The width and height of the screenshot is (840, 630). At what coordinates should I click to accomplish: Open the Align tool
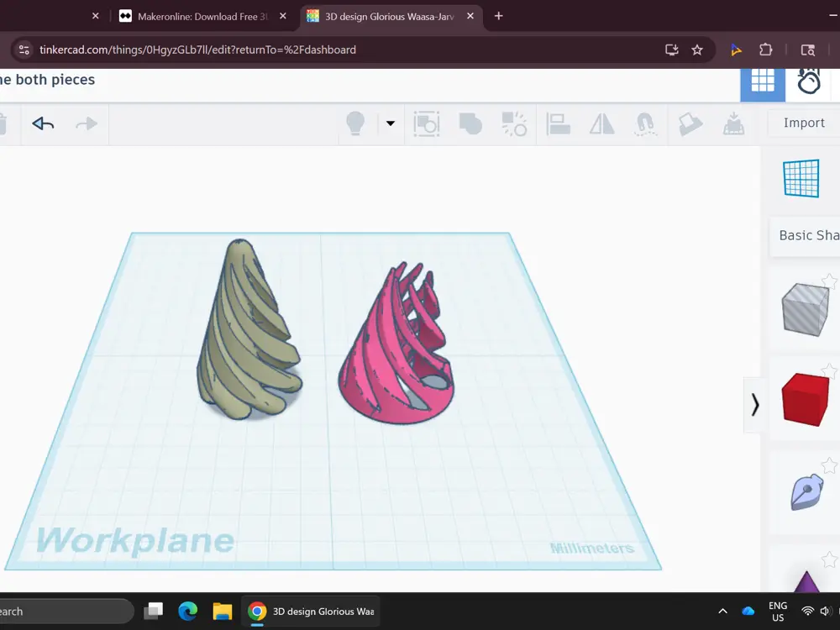tap(559, 123)
